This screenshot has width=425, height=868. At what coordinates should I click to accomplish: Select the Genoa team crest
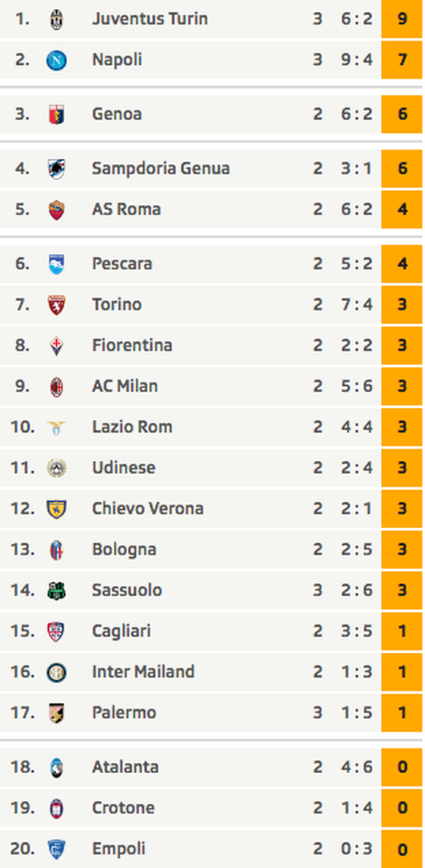56,115
